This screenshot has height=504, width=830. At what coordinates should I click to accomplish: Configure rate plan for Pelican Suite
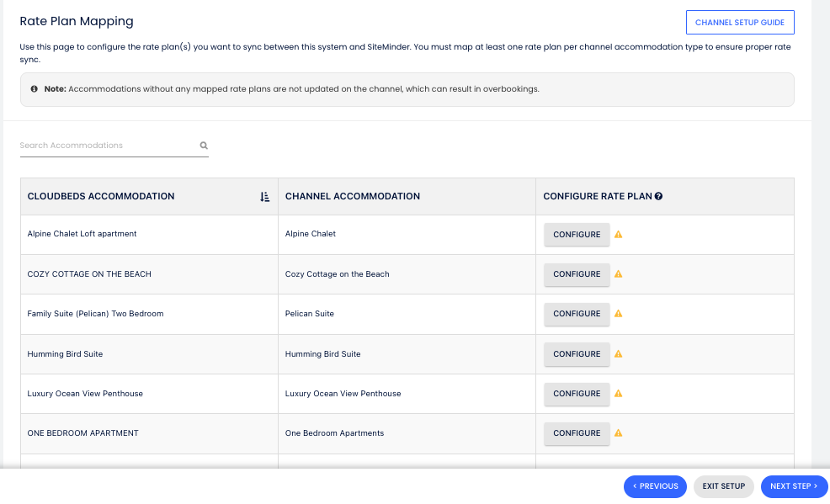[x=577, y=314]
